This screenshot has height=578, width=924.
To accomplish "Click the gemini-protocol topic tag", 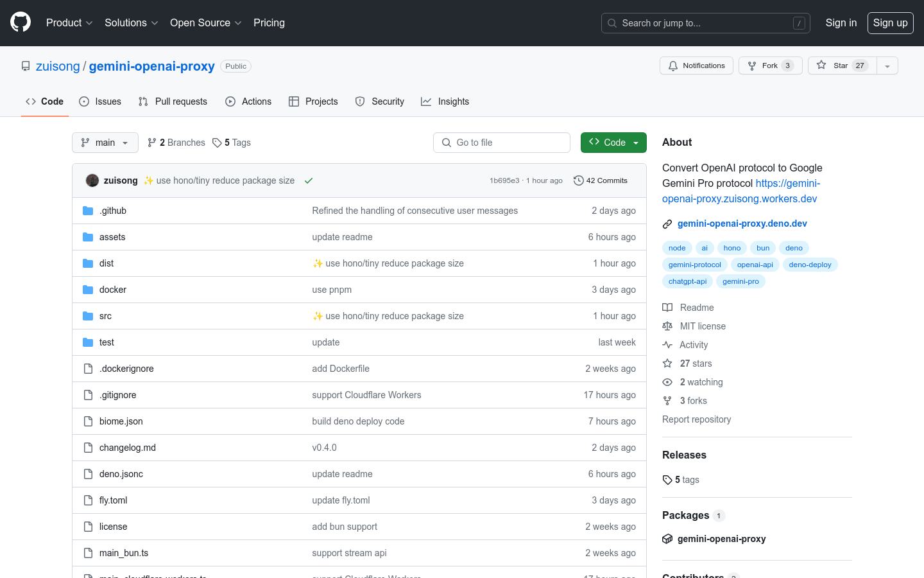I will [x=695, y=265].
